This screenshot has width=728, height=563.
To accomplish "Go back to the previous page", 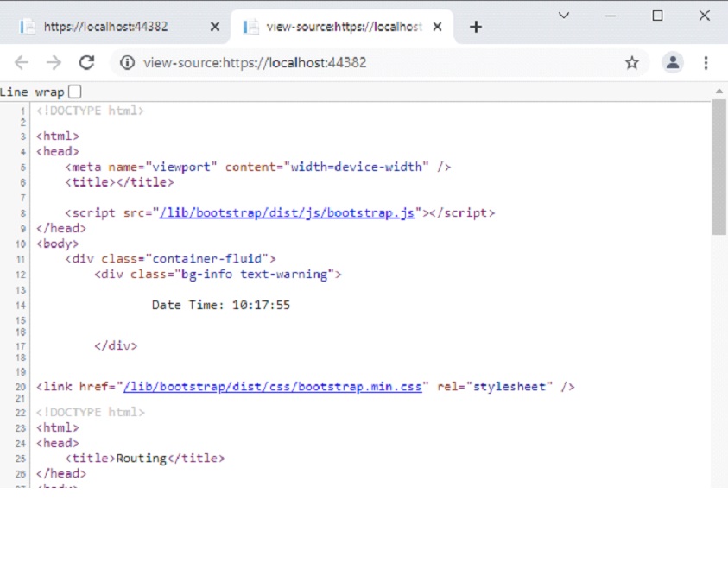I will [22, 63].
